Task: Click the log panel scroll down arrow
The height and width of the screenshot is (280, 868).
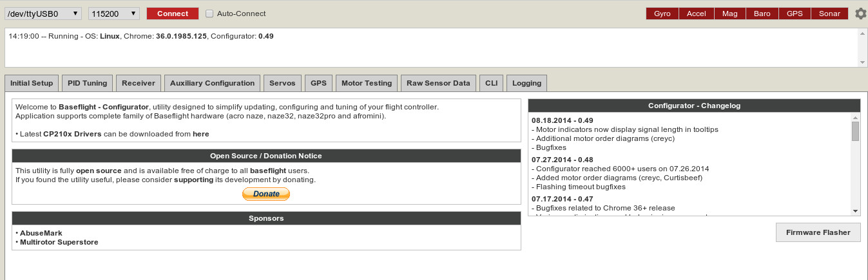Action: 863,62
